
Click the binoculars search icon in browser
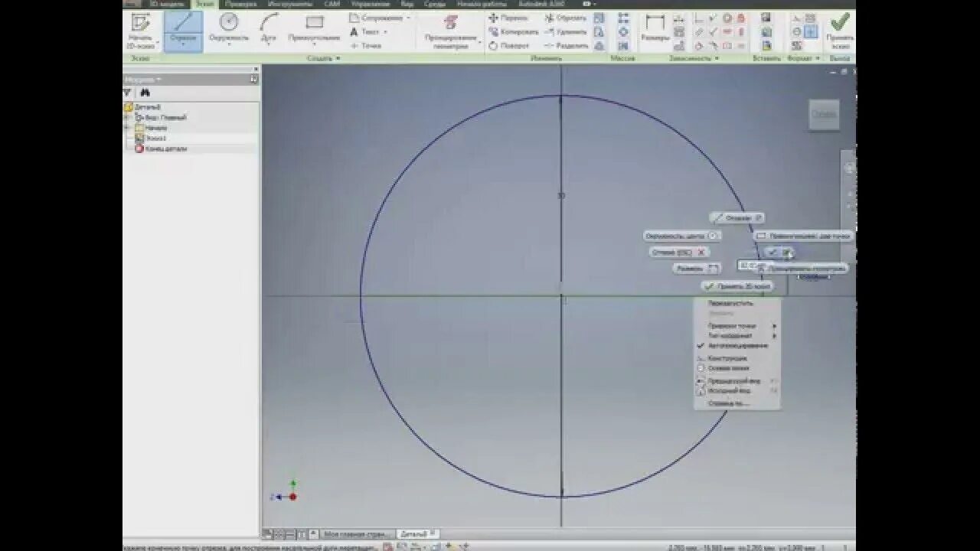tap(145, 93)
